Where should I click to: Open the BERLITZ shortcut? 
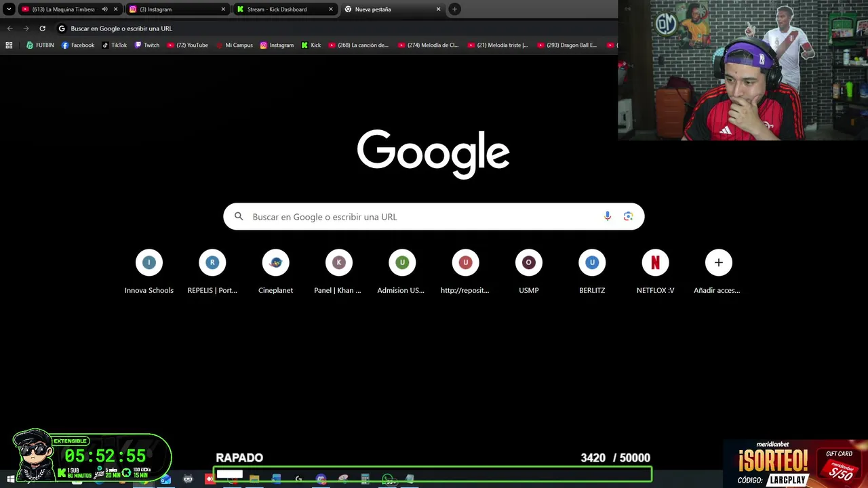point(592,272)
